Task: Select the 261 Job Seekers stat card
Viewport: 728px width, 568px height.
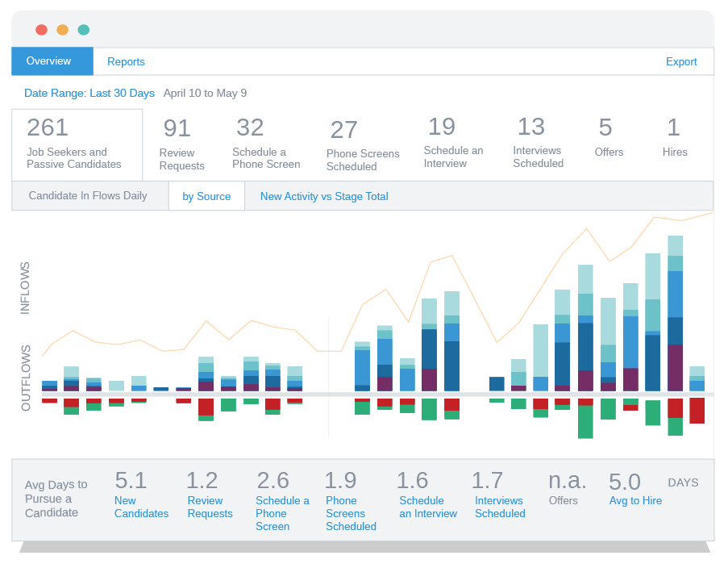Action: coord(77,144)
